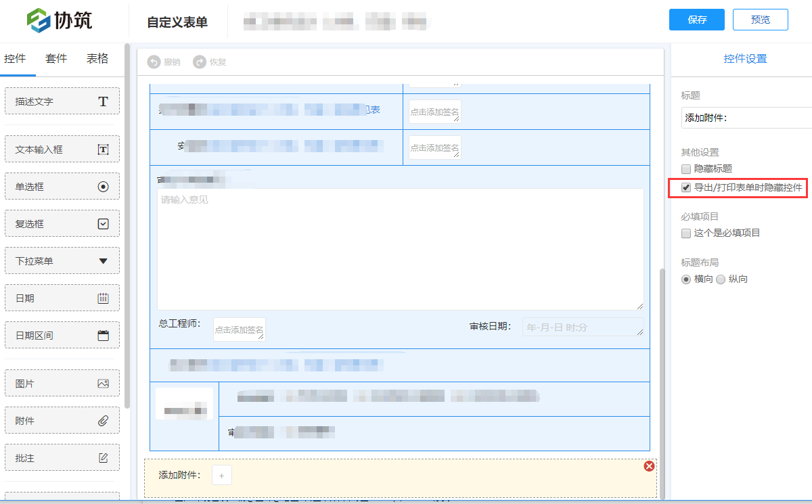The image size is (812, 504).
Task: Switch to the 表格 tab
Action: click(97, 59)
